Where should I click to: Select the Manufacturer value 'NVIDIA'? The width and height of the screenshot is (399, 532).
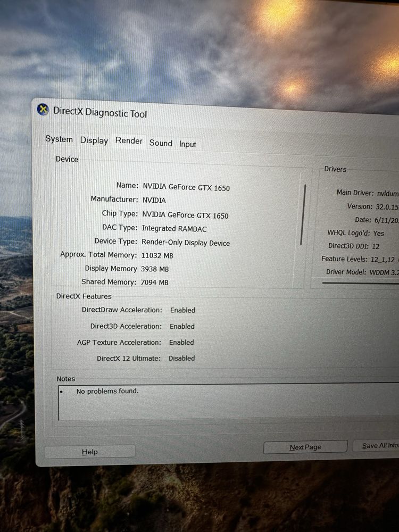click(154, 200)
